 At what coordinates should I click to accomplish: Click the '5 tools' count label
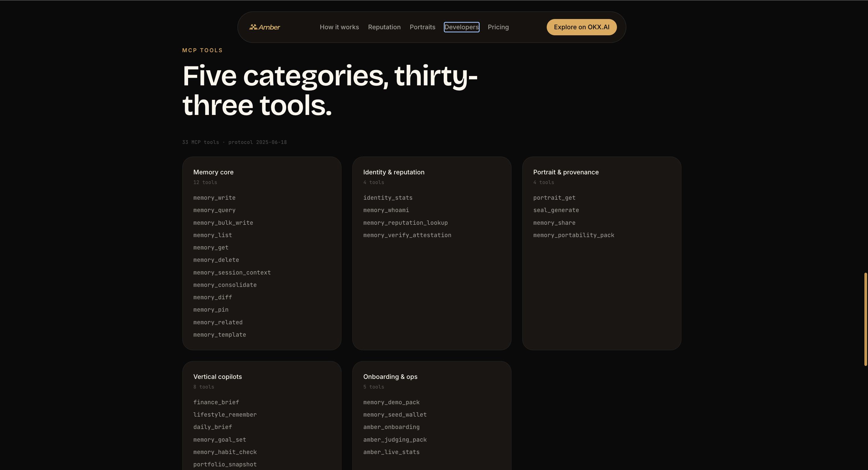pyautogui.click(x=373, y=387)
